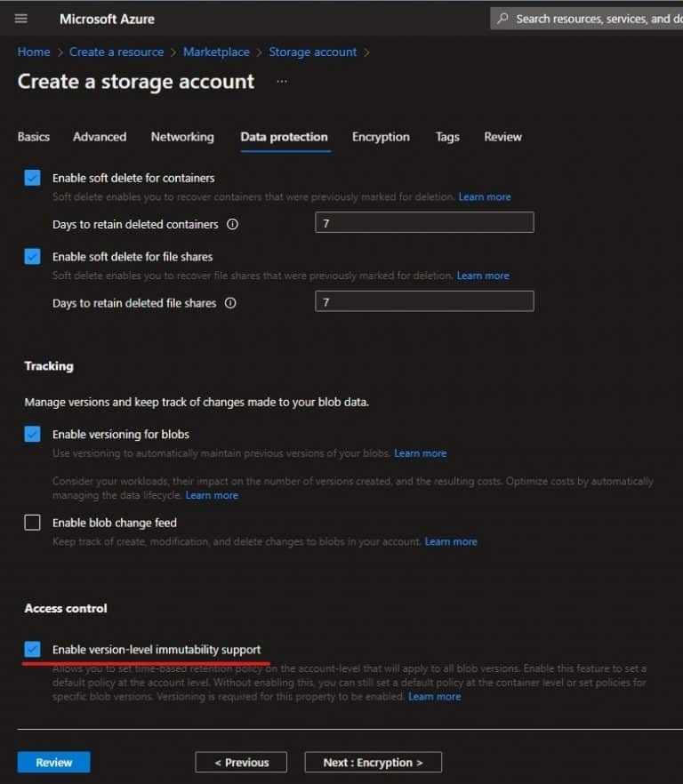Uncheck Enable soft delete for containers
This screenshot has height=784, width=683.
(32, 178)
